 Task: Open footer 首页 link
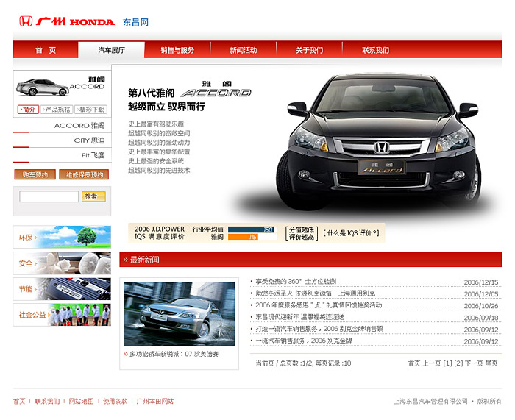click(x=19, y=402)
